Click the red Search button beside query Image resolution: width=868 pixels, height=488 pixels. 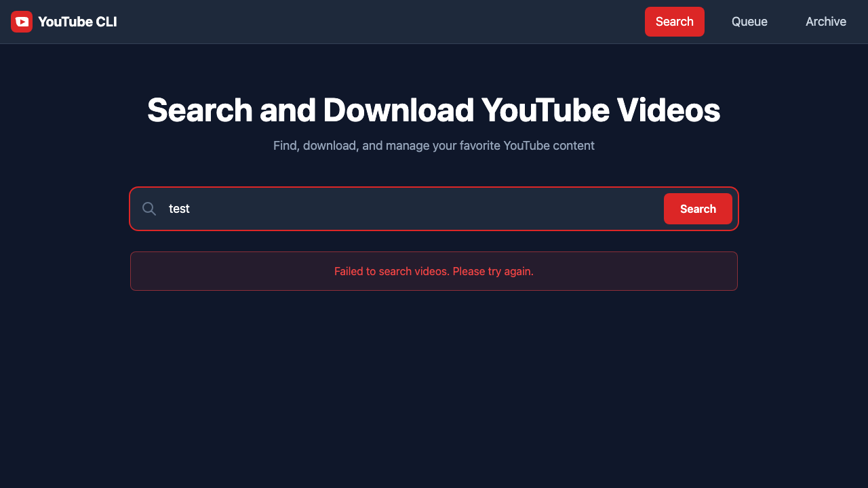(x=698, y=209)
